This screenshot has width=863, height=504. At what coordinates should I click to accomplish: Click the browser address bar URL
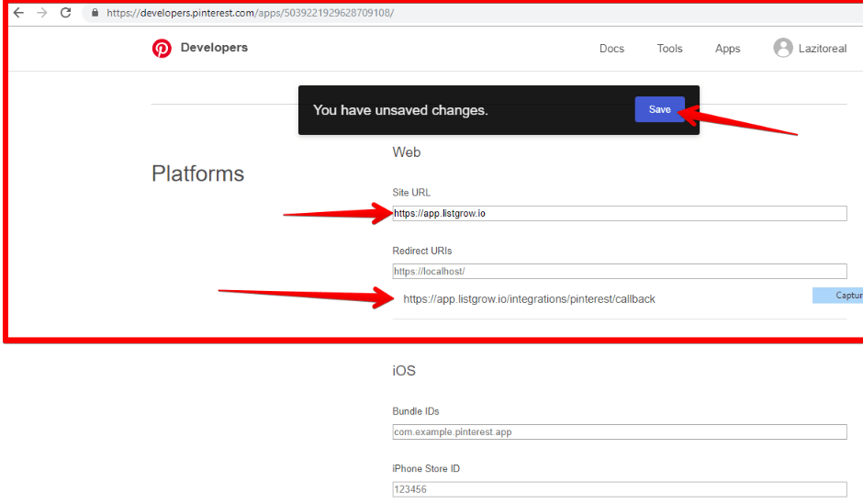(x=251, y=13)
